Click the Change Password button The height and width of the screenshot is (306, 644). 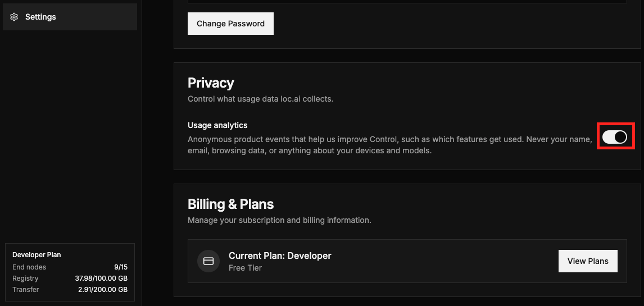click(x=230, y=24)
